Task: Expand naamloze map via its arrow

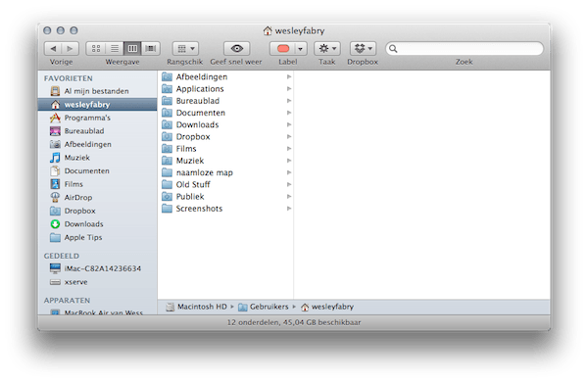Action: [x=289, y=172]
